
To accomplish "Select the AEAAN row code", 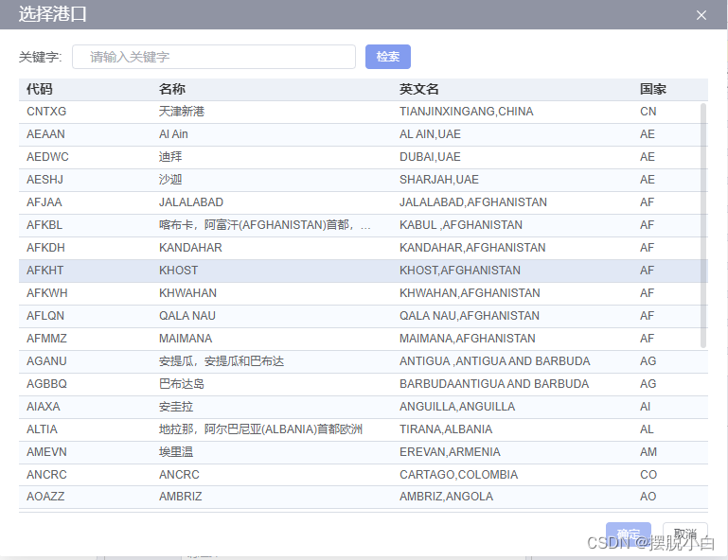I will click(x=45, y=134).
